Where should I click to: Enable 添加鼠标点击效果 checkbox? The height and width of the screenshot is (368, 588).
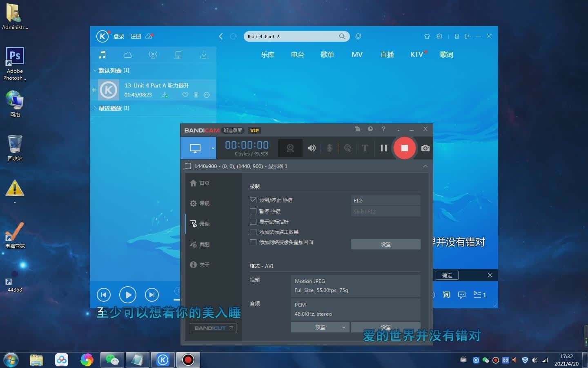[253, 232]
